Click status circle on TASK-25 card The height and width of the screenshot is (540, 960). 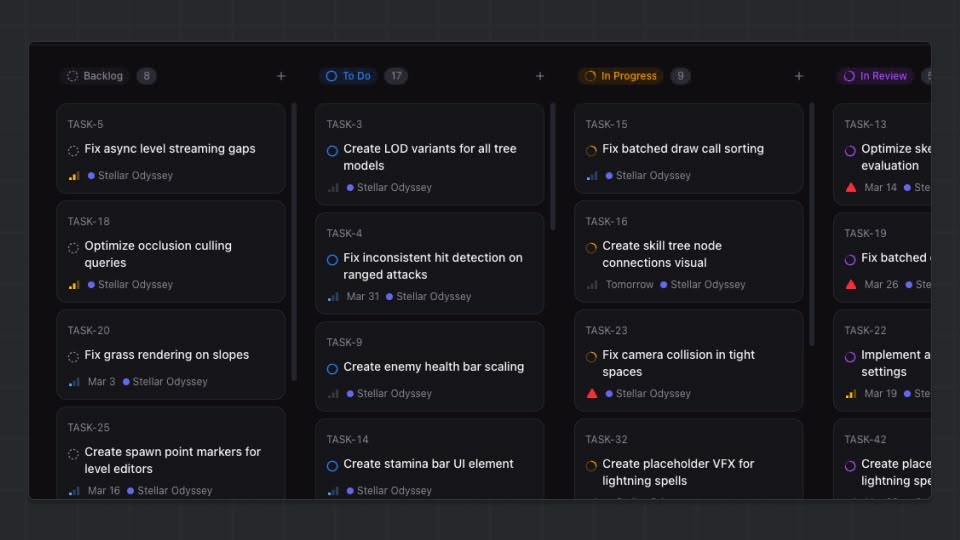point(73,454)
